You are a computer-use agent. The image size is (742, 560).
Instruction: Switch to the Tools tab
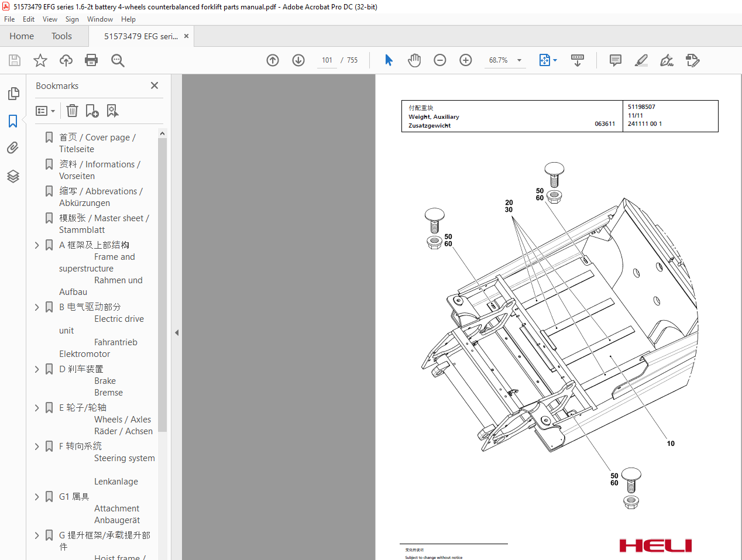point(61,36)
